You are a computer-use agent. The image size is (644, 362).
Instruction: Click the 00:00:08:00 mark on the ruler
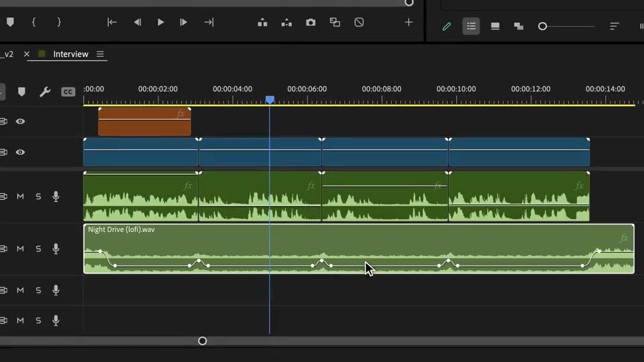point(382,89)
